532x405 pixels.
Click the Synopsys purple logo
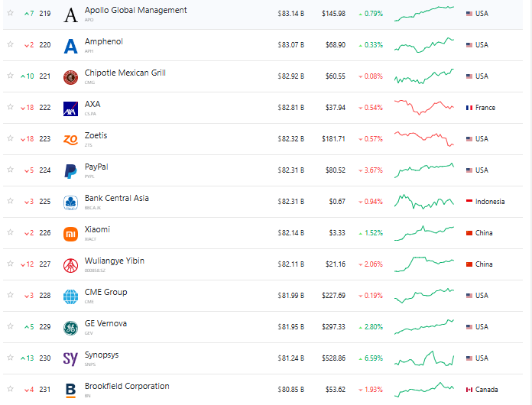[70, 359]
